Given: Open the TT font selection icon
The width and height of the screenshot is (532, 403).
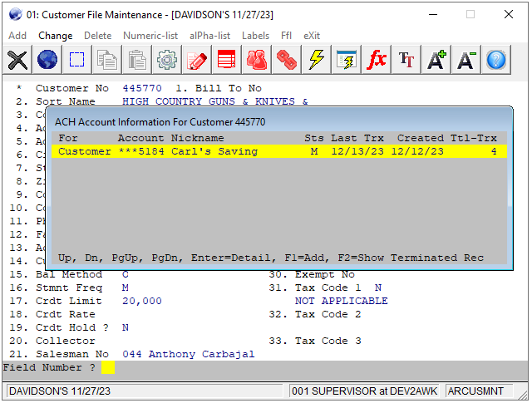Looking at the screenshot, I should pyautogui.click(x=406, y=60).
